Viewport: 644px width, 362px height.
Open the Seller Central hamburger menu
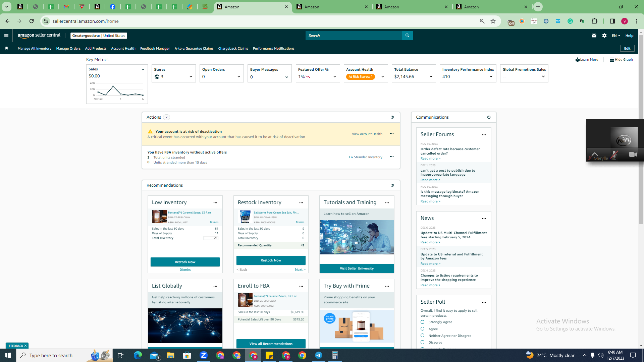click(6, 36)
